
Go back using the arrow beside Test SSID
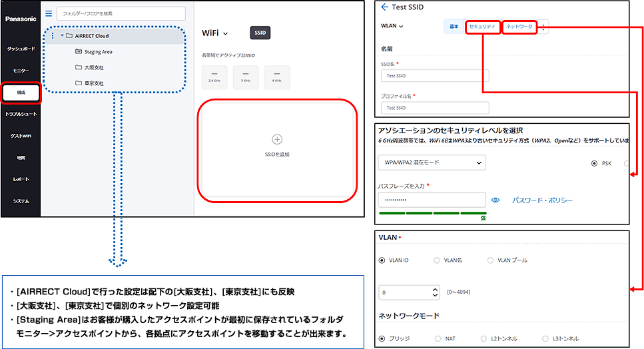tap(384, 7)
